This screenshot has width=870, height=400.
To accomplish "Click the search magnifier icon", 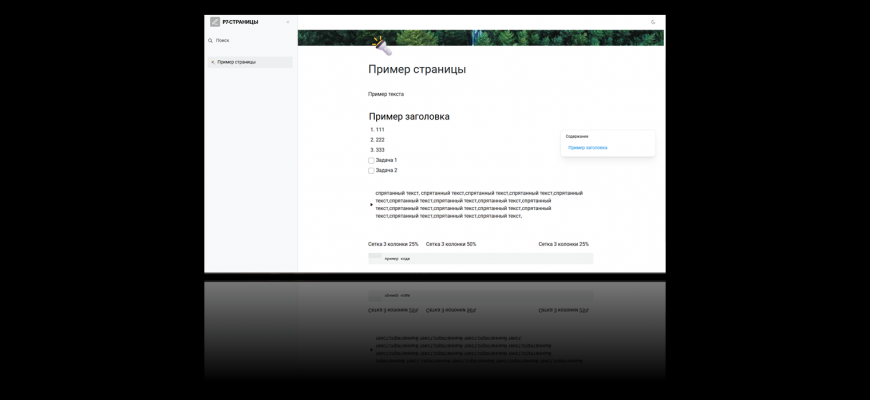I will [210, 40].
